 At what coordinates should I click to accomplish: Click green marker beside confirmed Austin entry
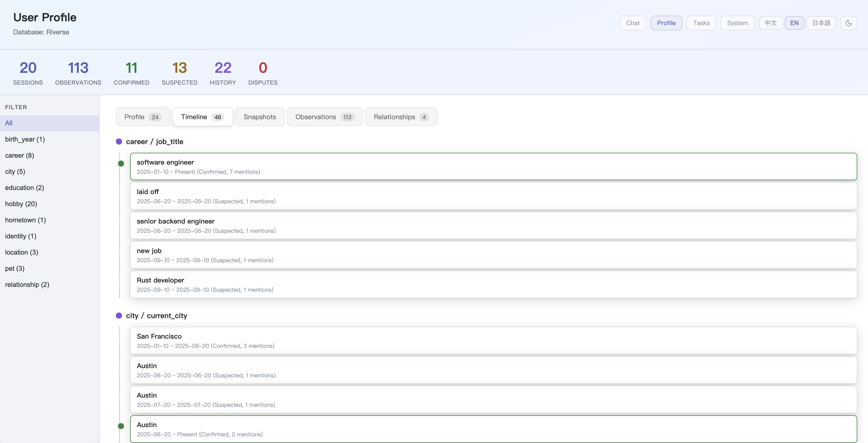tap(121, 426)
